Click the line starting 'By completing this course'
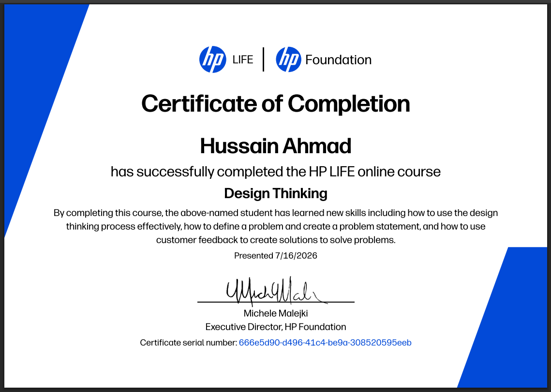551x392 pixels. [x=276, y=213]
